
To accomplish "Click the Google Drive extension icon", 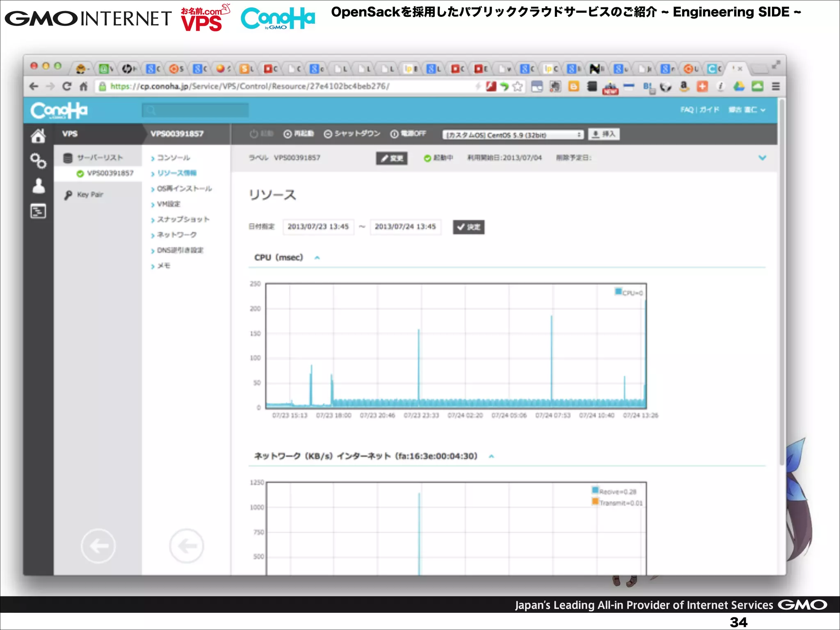I will tap(739, 87).
